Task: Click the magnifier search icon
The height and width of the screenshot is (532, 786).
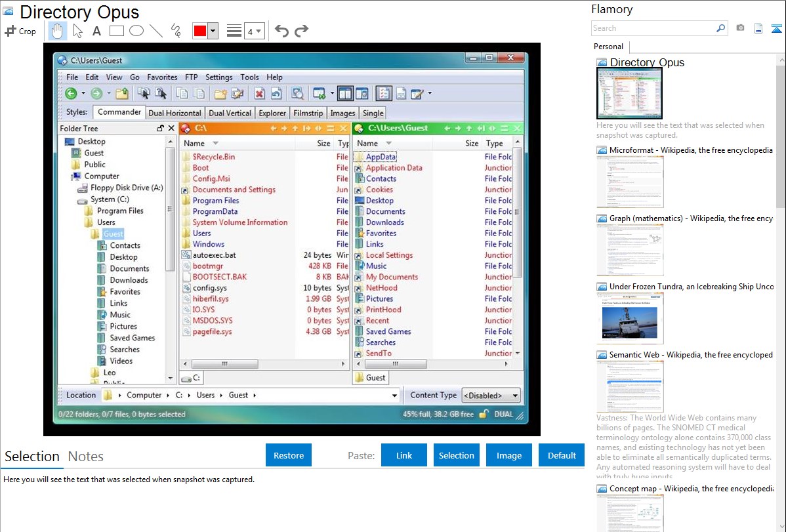Action: tap(720, 28)
